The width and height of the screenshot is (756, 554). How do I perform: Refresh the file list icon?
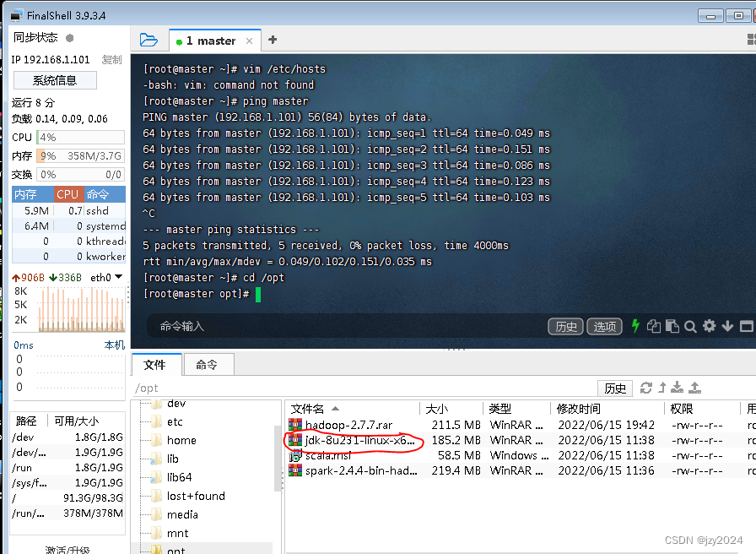pyautogui.click(x=645, y=388)
